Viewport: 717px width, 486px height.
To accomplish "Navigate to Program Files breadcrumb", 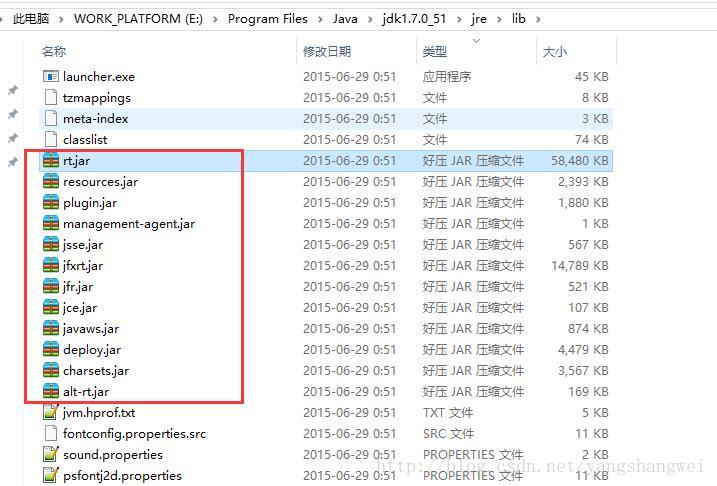I will pos(268,19).
